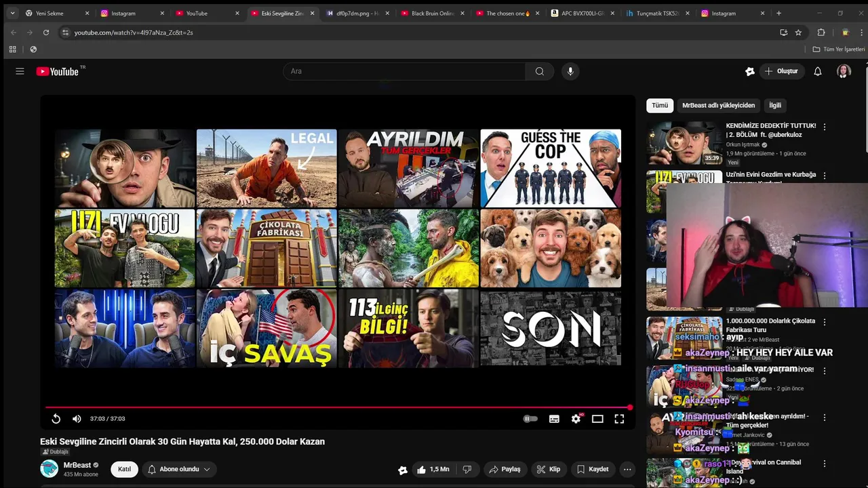The width and height of the screenshot is (868, 488).
Task: Open ÇİKOLATA FABRİKASI end-screen thumbnail
Action: [x=267, y=248]
